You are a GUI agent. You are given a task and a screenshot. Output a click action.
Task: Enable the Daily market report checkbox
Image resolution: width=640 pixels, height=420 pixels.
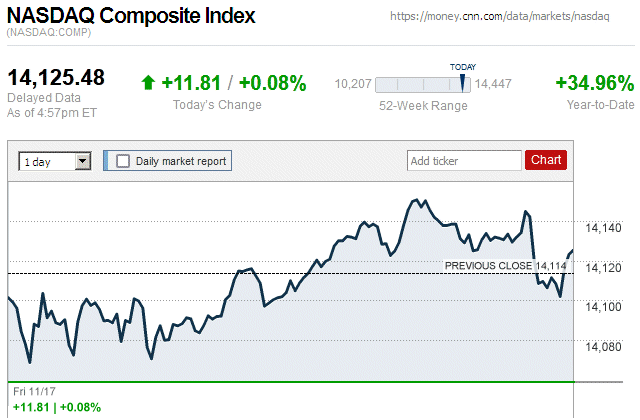coord(123,160)
